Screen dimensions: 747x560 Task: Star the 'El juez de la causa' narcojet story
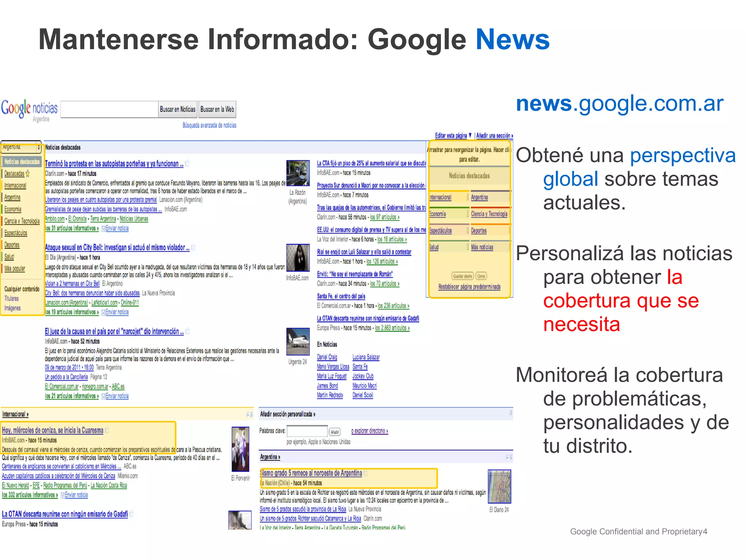point(187,331)
